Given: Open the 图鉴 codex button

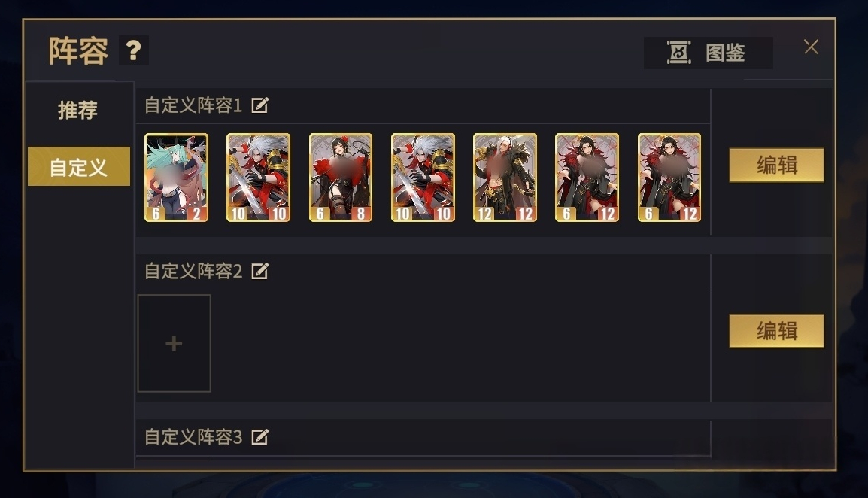Looking at the screenshot, I should [x=708, y=53].
